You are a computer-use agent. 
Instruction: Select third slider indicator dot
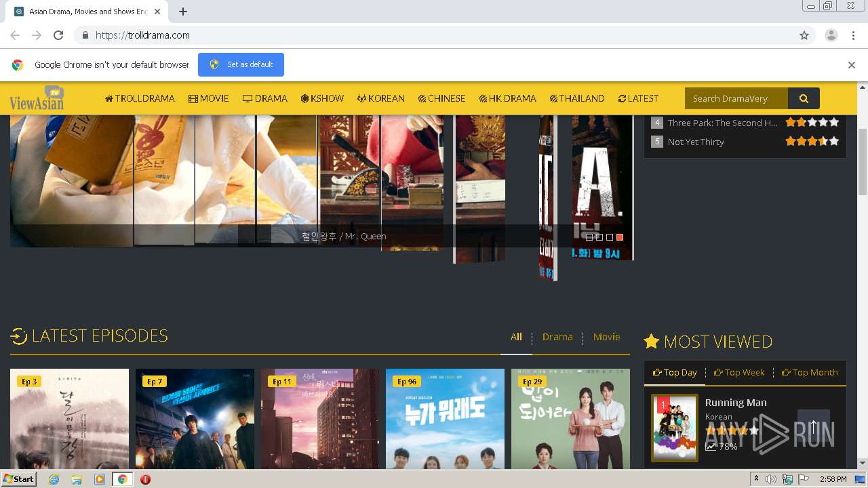tap(610, 237)
